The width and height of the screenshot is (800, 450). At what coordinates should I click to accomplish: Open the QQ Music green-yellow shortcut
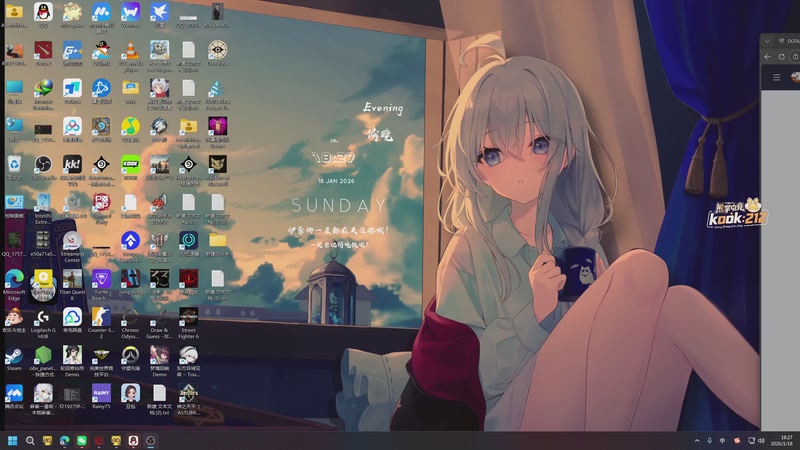coord(131,127)
